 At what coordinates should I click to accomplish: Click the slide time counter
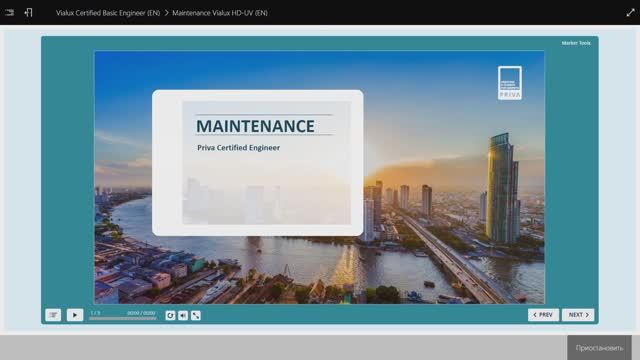141,313
